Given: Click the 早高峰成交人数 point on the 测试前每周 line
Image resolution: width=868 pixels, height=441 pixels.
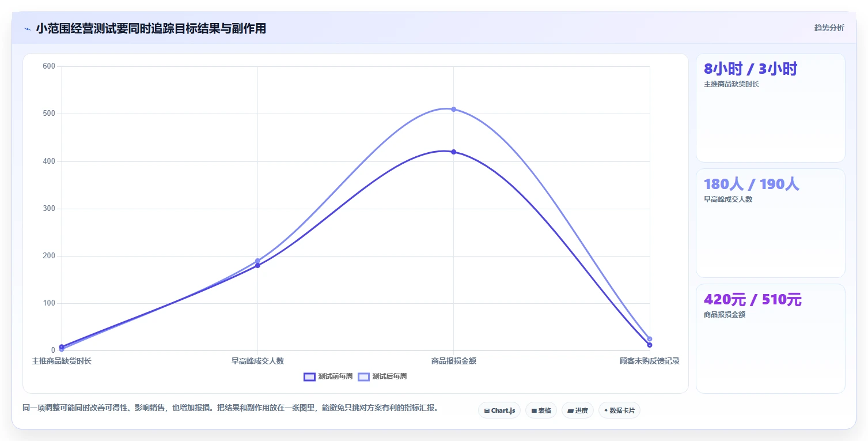Looking at the screenshot, I should click(x=257, y=265).
